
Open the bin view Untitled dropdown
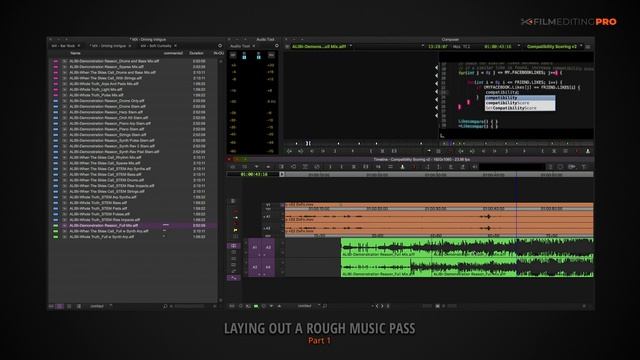[x=100, y=306]
